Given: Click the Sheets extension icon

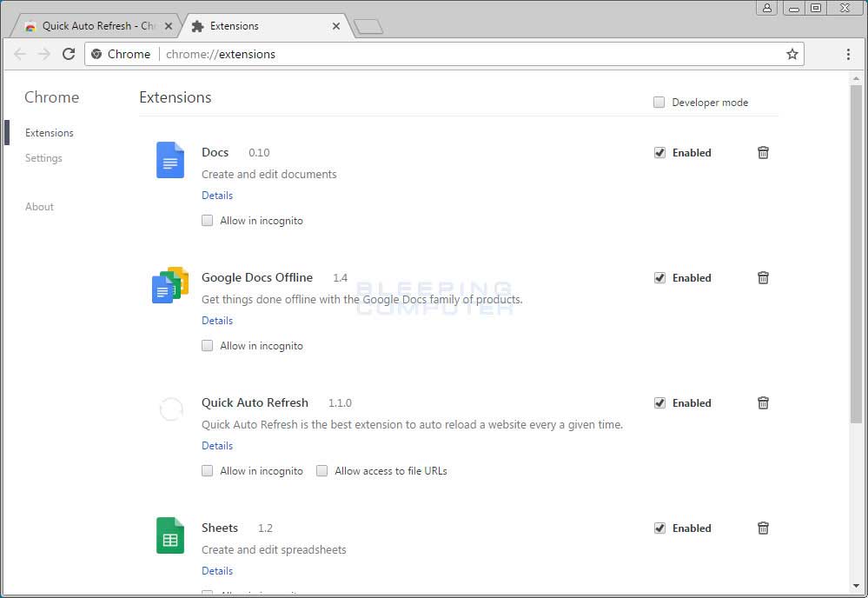Looking at the screenshot, I should pyautogui.click(x=170, y=535).
